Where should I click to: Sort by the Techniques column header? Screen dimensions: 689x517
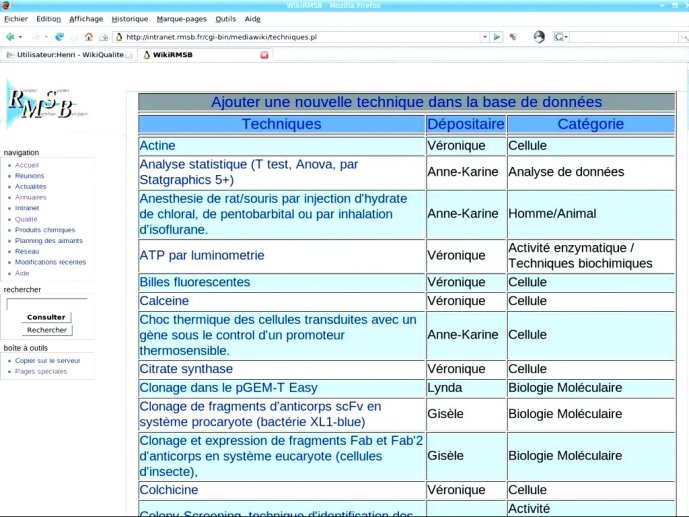click(x=281, y=124)
